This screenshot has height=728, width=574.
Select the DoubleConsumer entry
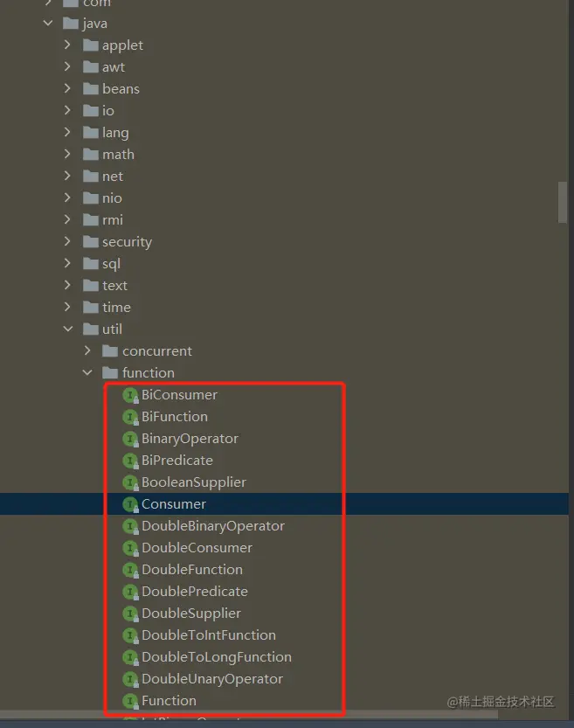pyautogui.click(x=197, y=548)
